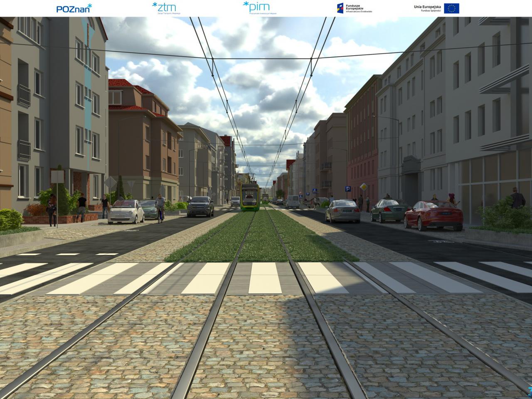
Task: Click the dark green car parked right
Action: pos(387,210)
